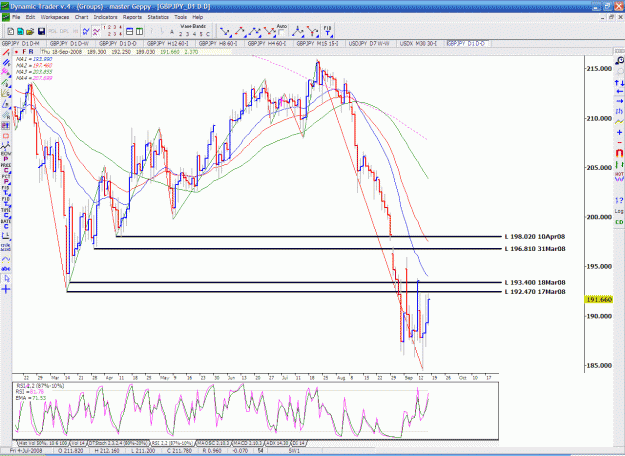Select the red W-shaped swing tool

[269, 31]
